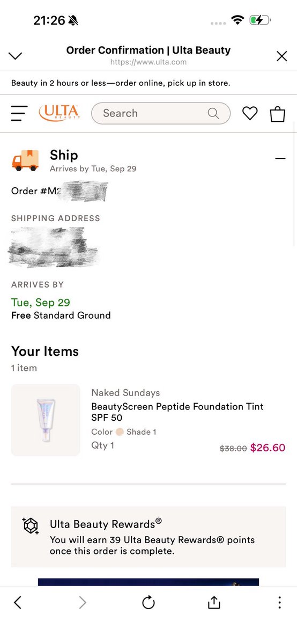Screen dimensions: 297x644
Task: Tap the search magnifier icon
Action: 213,113
